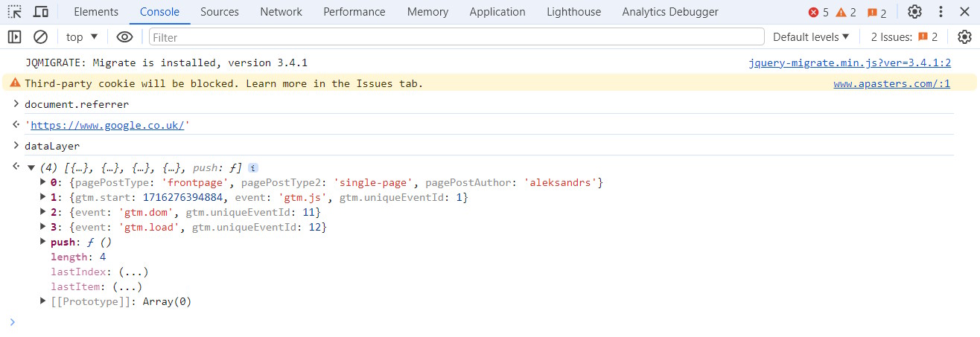
Task: Open the console settings gear icon
Action: point(964,36)
